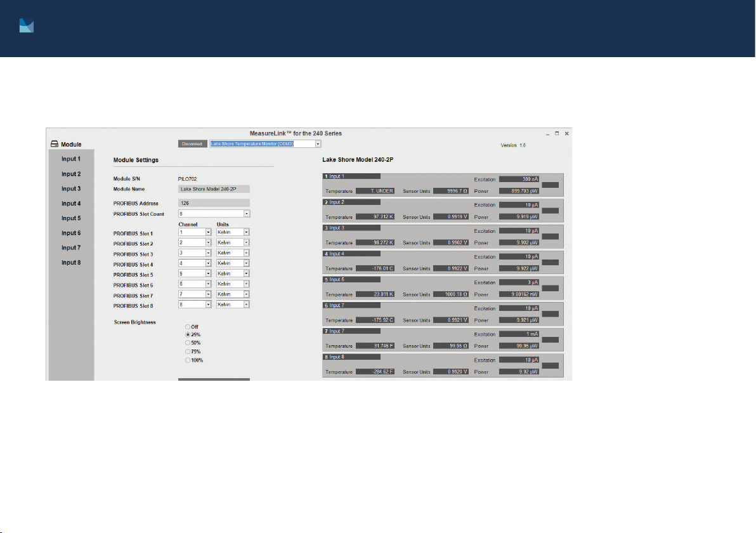This screenshot has width=756, height=533.
Task: Select the 25% screen brightness option
Action: coord(188,334)
